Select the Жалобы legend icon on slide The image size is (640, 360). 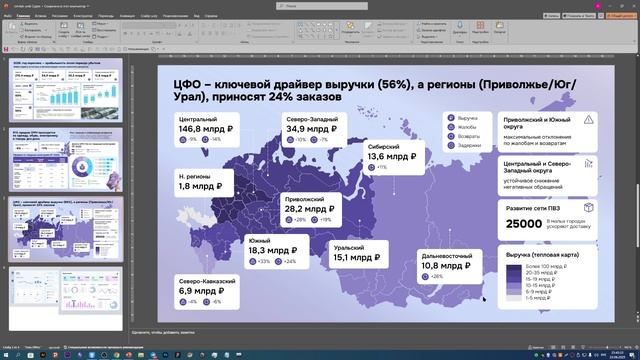[451, 127]
